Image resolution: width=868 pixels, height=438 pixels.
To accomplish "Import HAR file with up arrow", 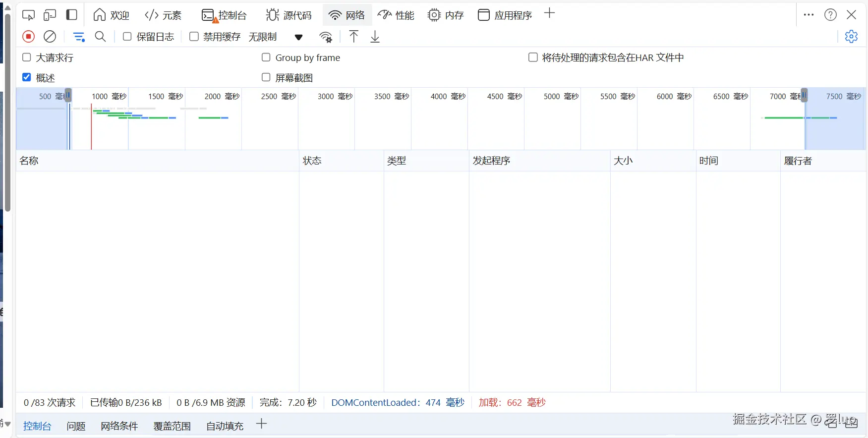I will (x=353, y=36).
